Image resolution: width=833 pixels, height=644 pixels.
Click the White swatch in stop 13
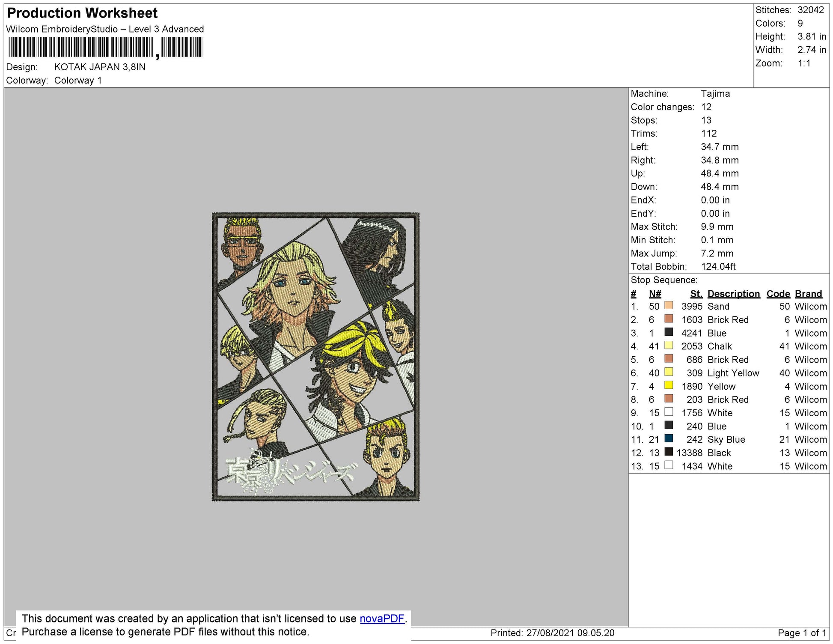669,465
